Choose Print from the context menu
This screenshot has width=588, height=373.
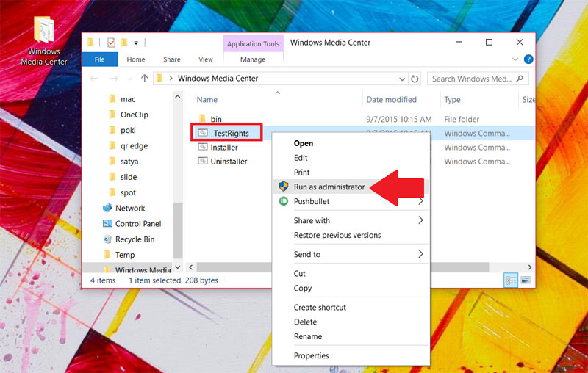coord(301,173)
